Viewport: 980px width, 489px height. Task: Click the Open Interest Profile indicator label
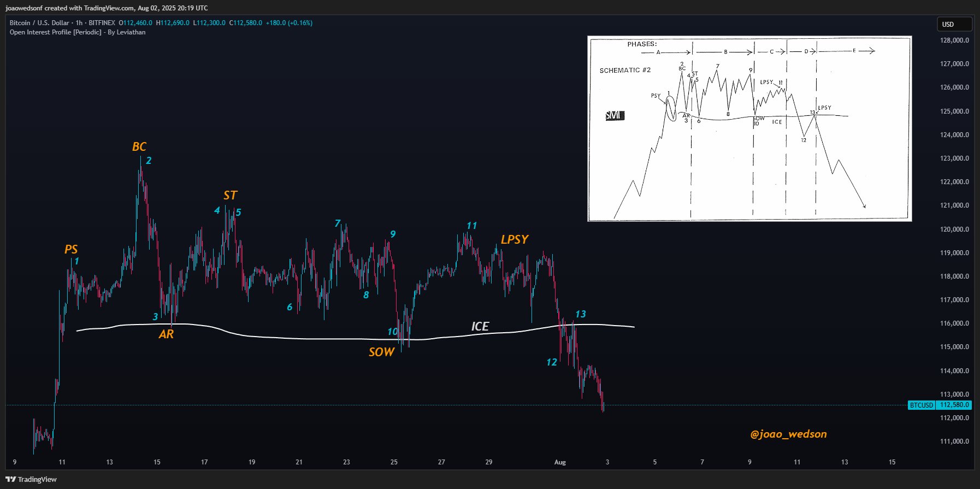click(x=77, y=32)
